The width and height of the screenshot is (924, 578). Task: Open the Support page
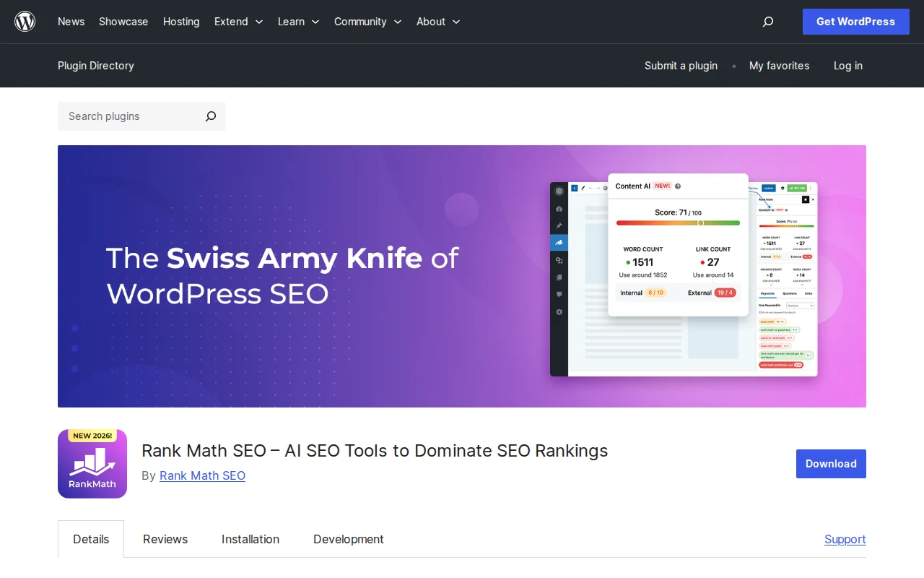tap(845, 539)
